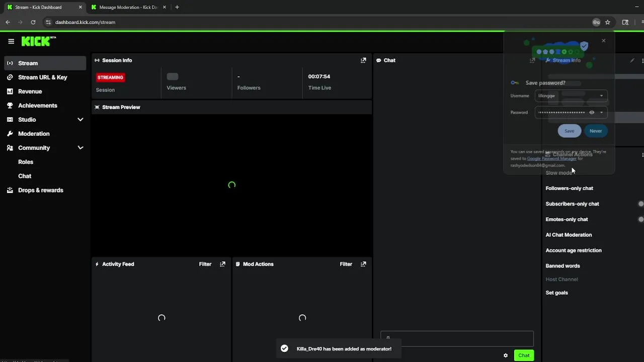The image size is (644, 362).
Task: Switch to Message Moderation browser tab
Action: (x=128, y=7)
